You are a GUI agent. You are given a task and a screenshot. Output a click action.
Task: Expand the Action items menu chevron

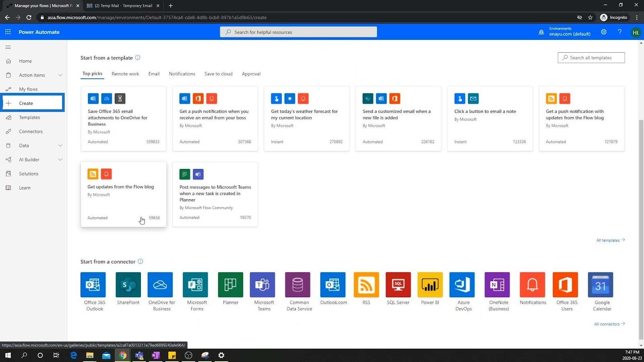click(60, 75)
